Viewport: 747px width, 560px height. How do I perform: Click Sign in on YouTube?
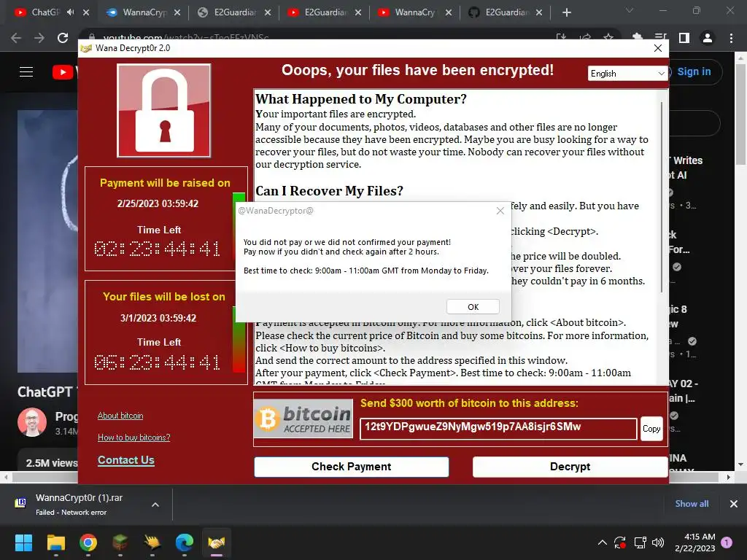[x=694, y=71]
